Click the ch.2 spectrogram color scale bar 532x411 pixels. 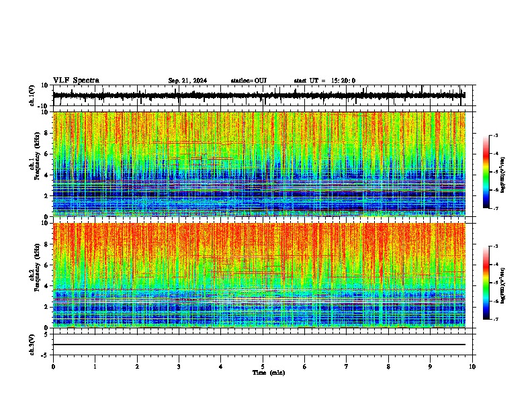[x=486, y=283]
